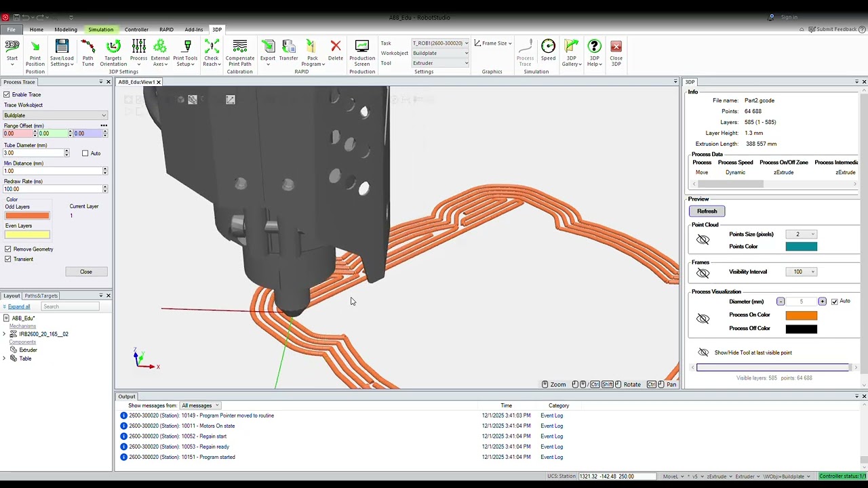This screenshot has height=488, width=868.
Task: Switch to the Paths&Targets tab
Action: [x=41, y=296]
